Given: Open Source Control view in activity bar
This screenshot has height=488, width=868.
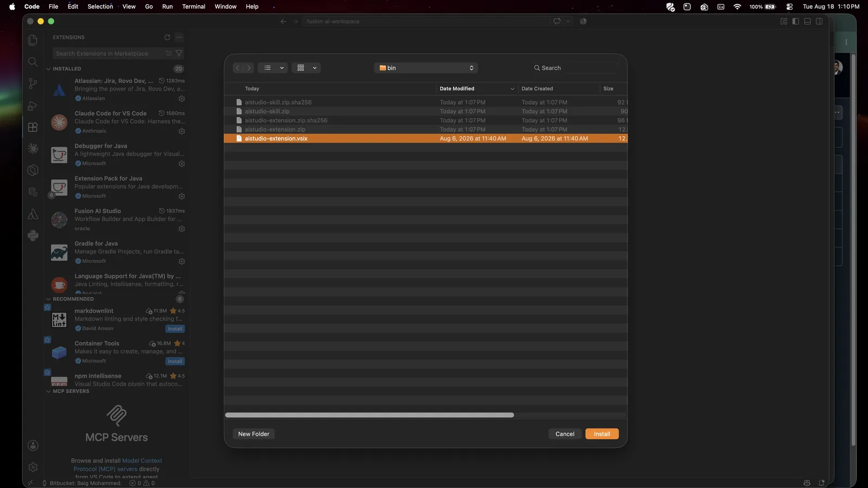Looking at the screenshot, I should pos(33,84).
